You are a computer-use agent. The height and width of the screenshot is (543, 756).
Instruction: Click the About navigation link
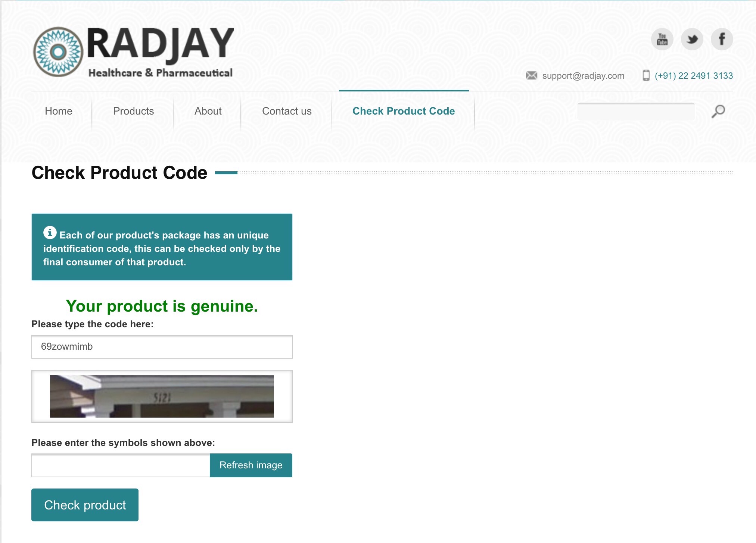[207, 111]
